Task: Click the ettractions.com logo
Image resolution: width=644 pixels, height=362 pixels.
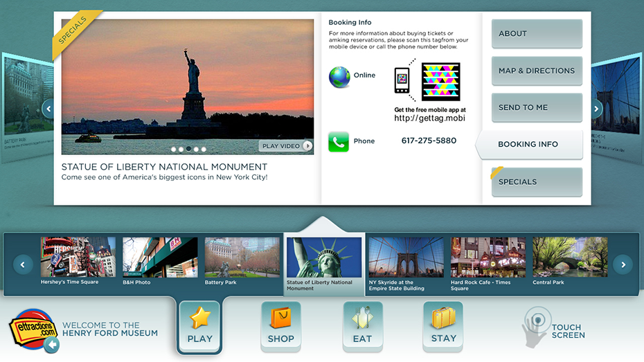Action: click(x=33, y=329)
